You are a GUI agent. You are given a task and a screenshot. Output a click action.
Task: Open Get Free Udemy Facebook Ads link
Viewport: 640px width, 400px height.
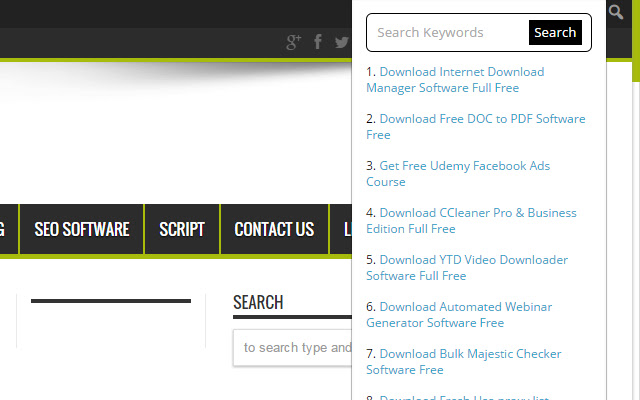coord(458,173)
